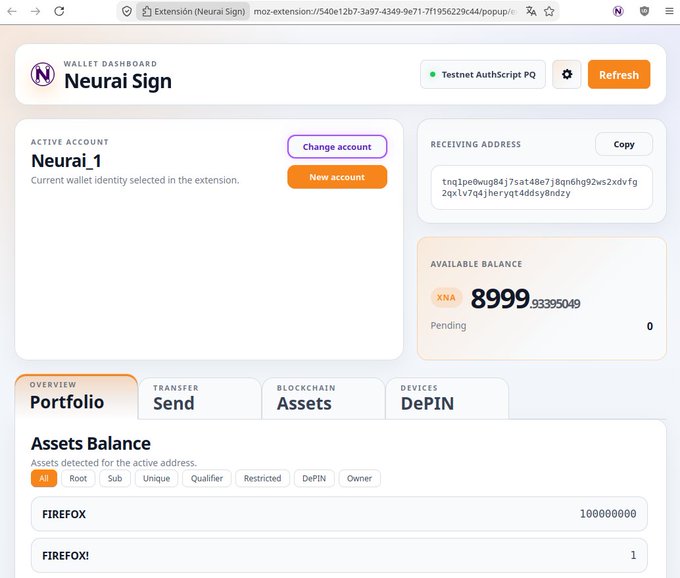Open the tracking protection shield in the address bar
The width and height of the screenshot is (680, 578).
[127, 11]
